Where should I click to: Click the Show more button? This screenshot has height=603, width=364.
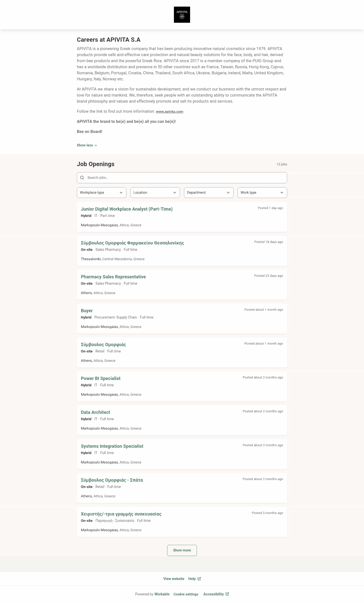tap(182, 550)
